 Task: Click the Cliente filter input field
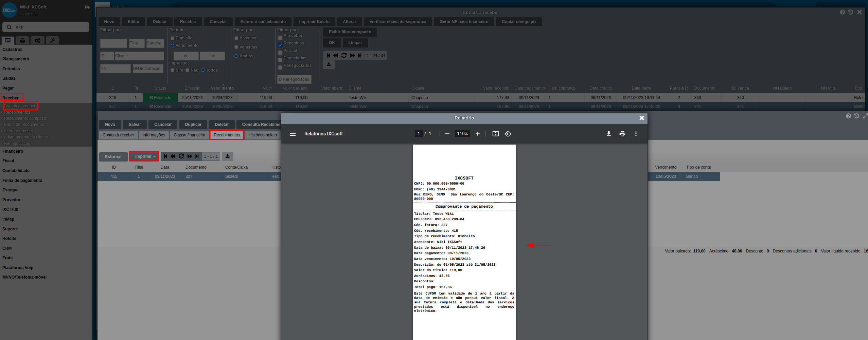pyautogui.click(x=139, y=56)
